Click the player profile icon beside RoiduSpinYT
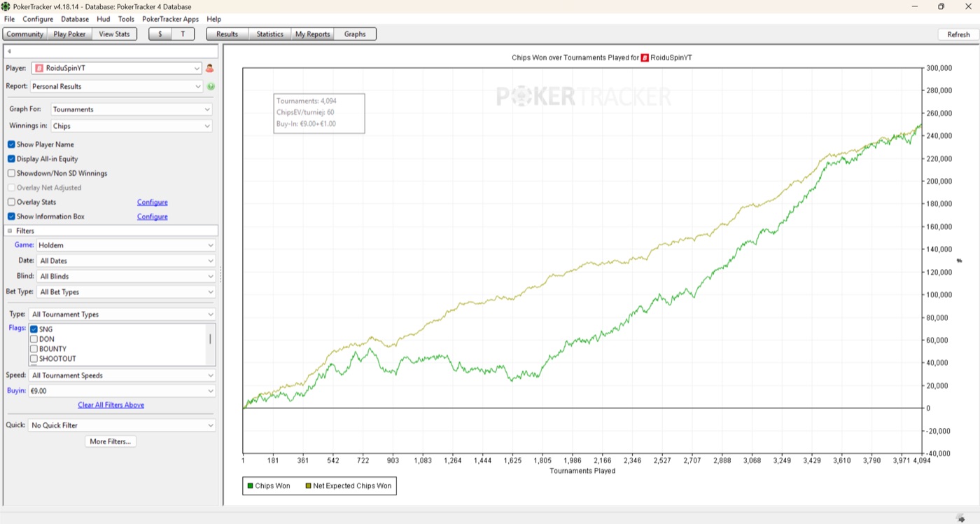The width and height of the screenshot is (980, 524). pyautogui.click(x=209, y=69)
